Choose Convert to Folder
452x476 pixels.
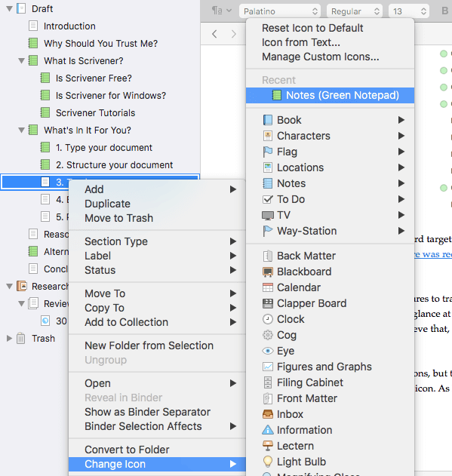158,450
